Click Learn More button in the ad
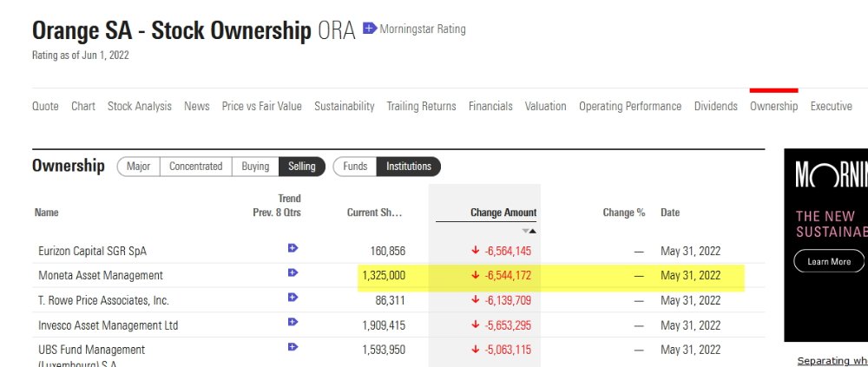 pos(829,261)
